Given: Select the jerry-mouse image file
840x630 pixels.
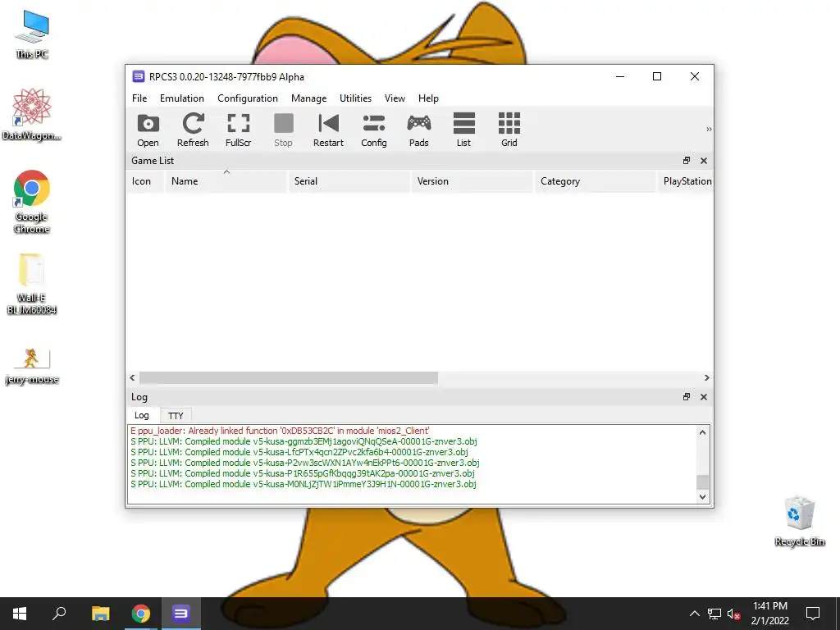Looking at the screenshot, I should [x=32, y=366].
